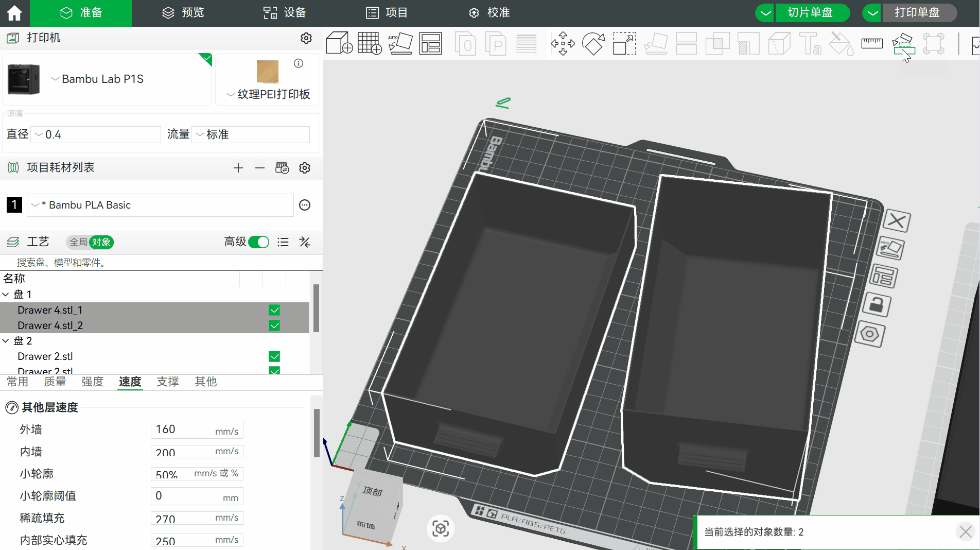Select Drawer 4.stl_2 in object list
Screen dimensions: 980x550
pos(50,325)
